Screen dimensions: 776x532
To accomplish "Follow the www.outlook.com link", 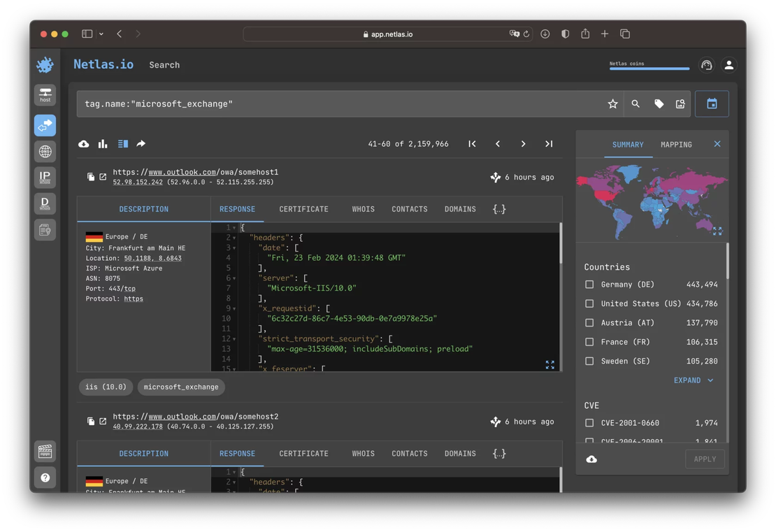I will [x=181, y=171].
